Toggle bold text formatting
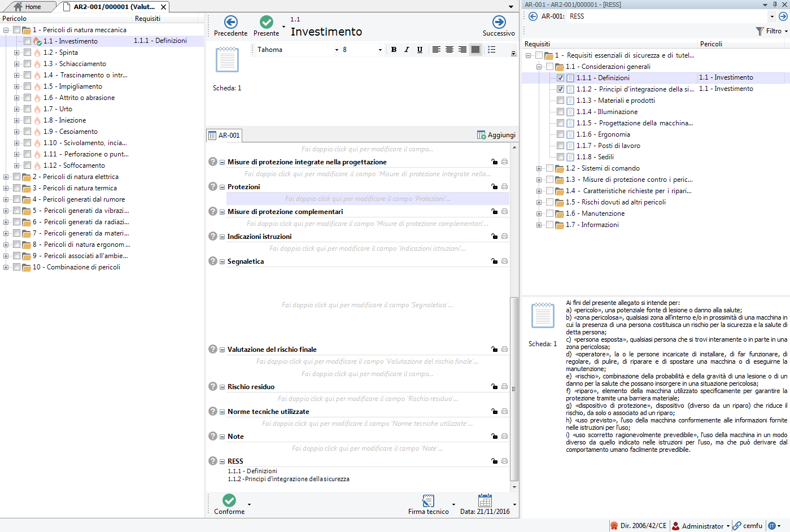The image size is (790, 532). click(394, 50)
